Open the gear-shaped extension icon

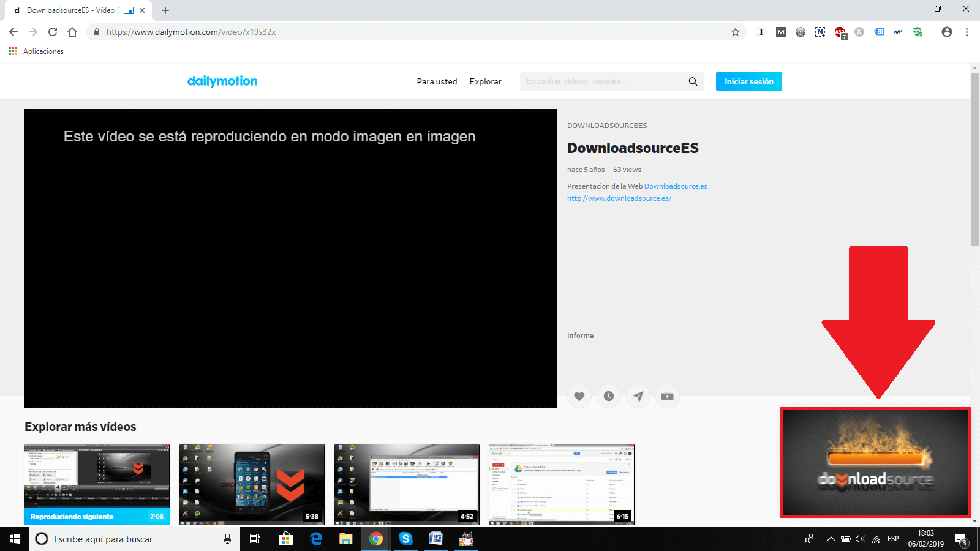click(801, 32)
